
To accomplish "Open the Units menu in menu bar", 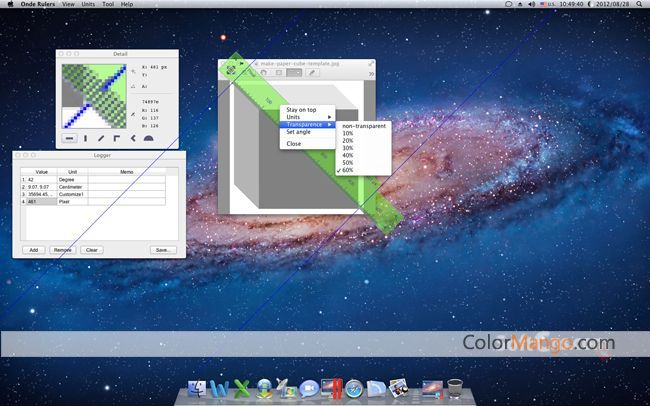I will pos(87,5).
